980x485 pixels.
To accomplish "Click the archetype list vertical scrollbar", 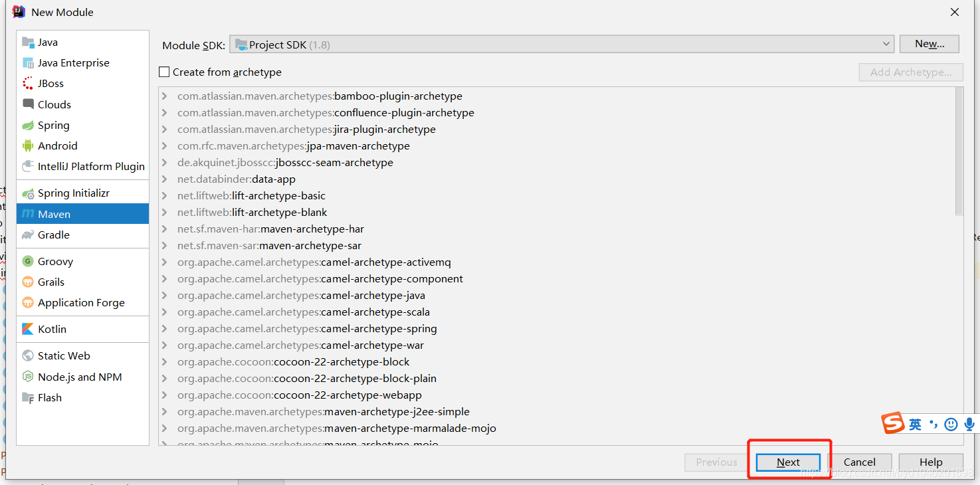I will point(959,151).
